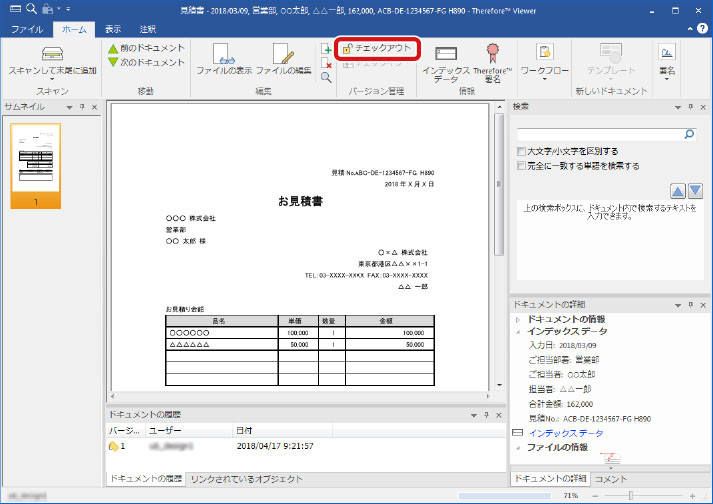The width and height of the screenshot is (713, 504).
Task: Open the ワークフロー workflow icon
Action: [545, 54]
